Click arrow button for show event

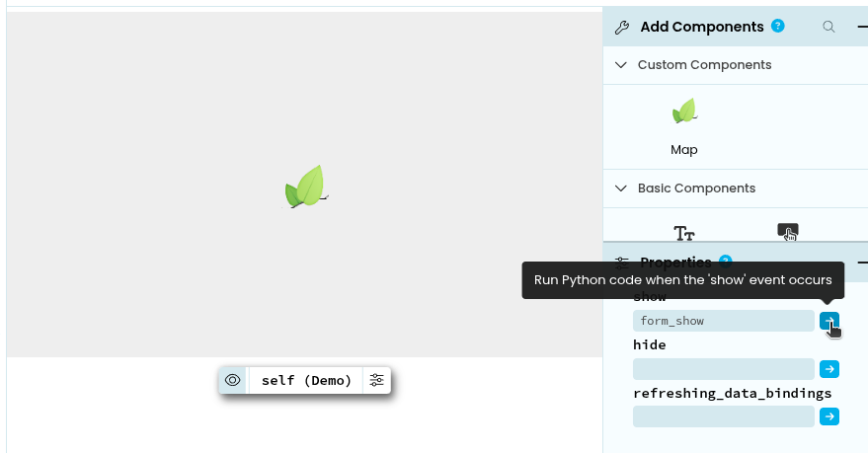click(829, 321)
